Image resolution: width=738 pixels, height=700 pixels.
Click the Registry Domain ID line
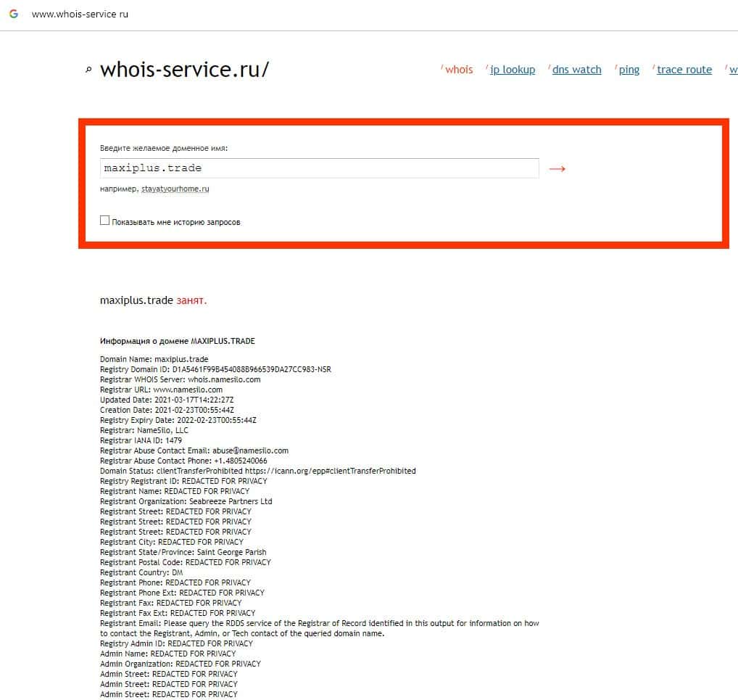pos(215,369)
